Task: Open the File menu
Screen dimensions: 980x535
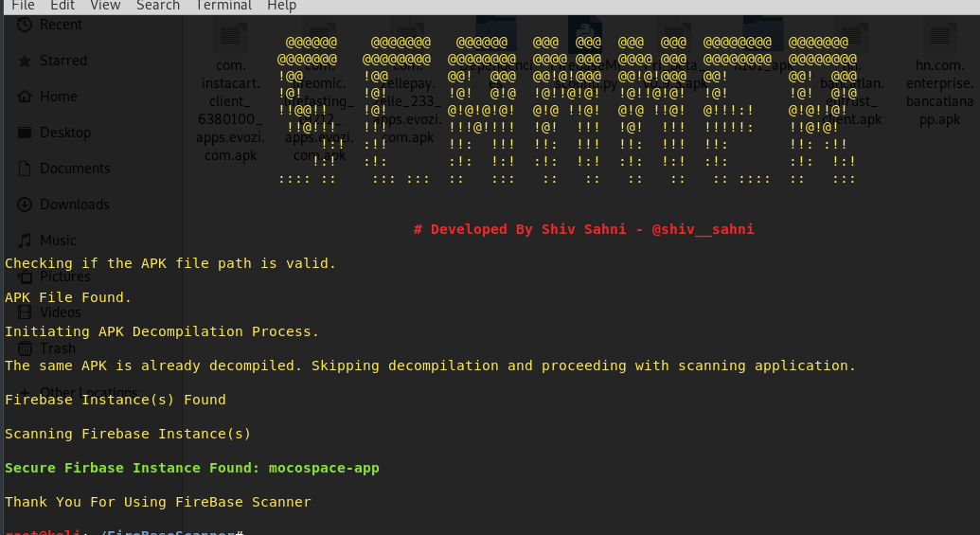Action: [23, 6]
